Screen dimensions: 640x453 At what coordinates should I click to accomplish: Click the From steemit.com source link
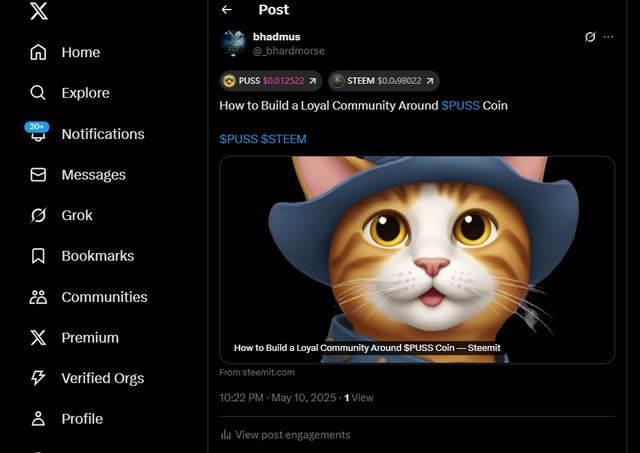pyautogui.click(x=257, y=372)
